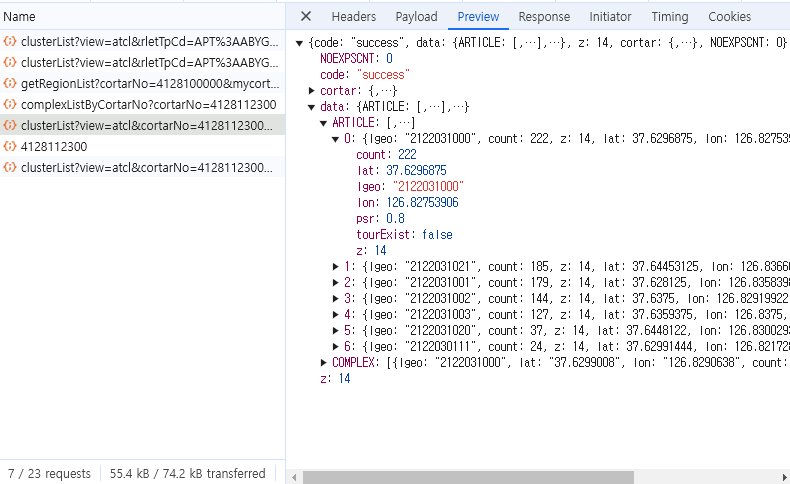Image resolution: width=790 pixels, height=484 pixels.
Task: Show the Timing tab
Action: click(670, 17)
